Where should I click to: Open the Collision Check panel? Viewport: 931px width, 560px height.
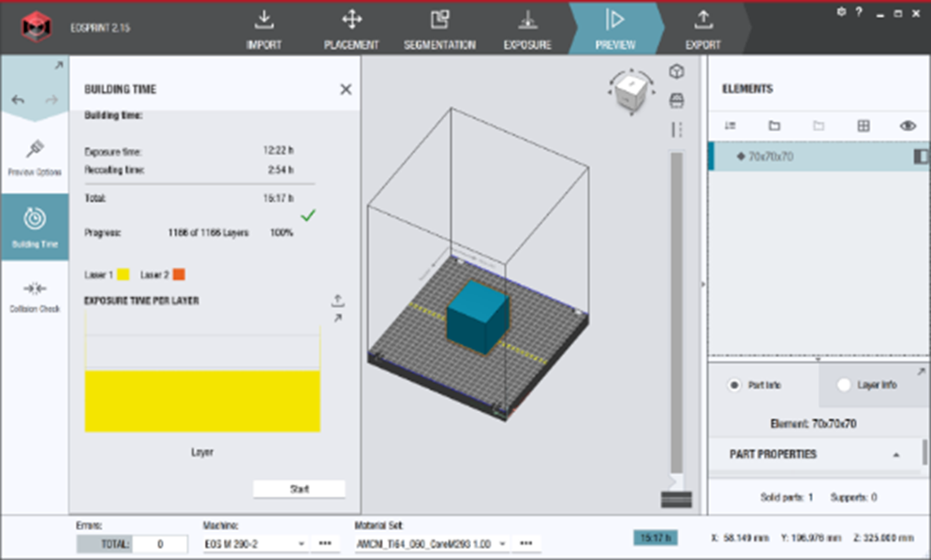[x=35, y=295]
